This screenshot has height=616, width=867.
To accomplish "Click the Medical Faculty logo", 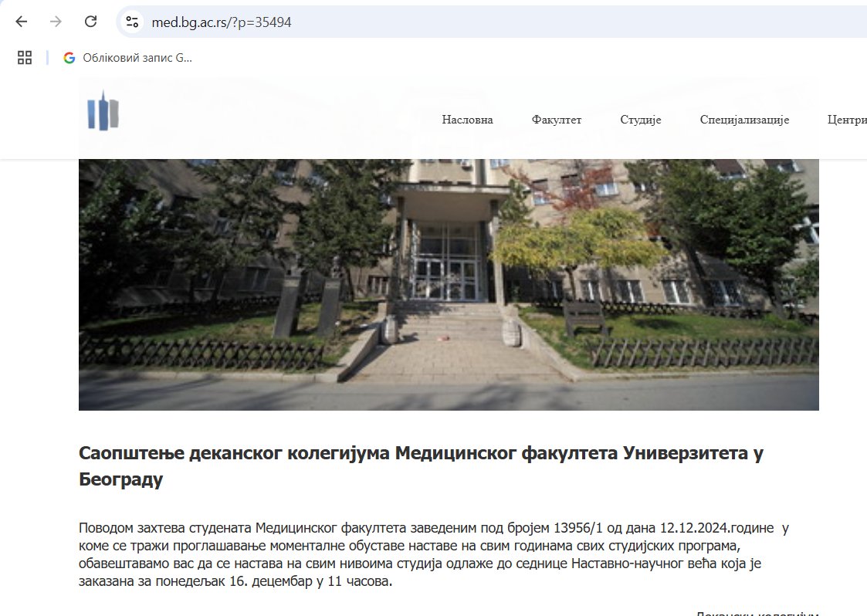I will 103,114.
